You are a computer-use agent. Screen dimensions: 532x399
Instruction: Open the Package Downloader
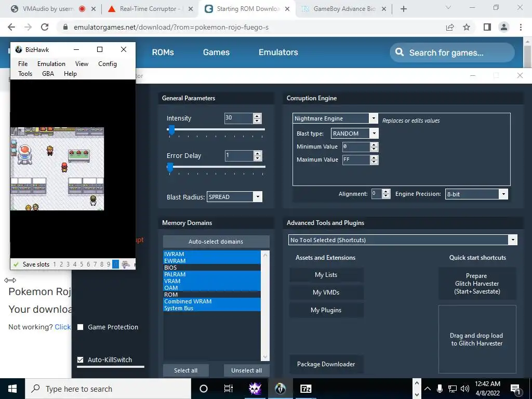pos(326,364)
